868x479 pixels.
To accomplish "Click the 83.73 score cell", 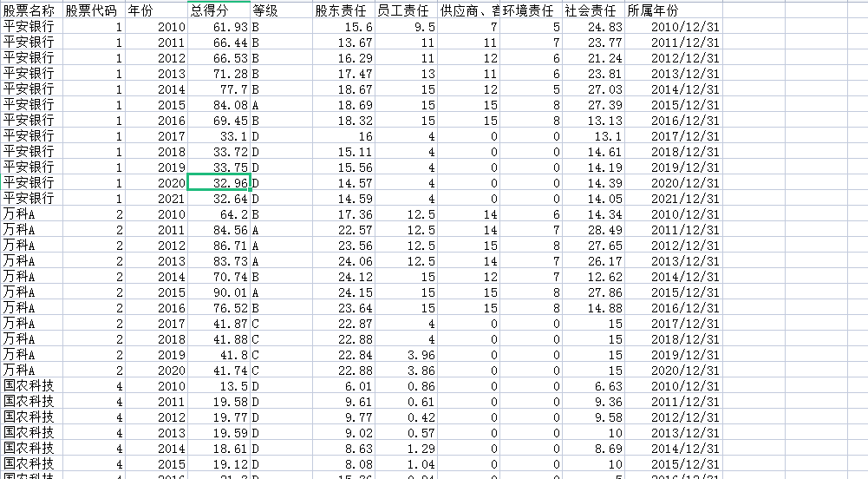I will 219,261.
